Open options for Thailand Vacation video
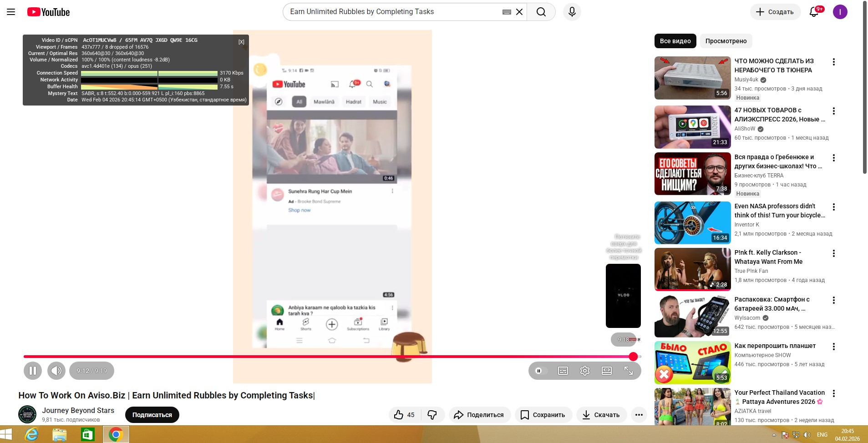 click(834, 393)
